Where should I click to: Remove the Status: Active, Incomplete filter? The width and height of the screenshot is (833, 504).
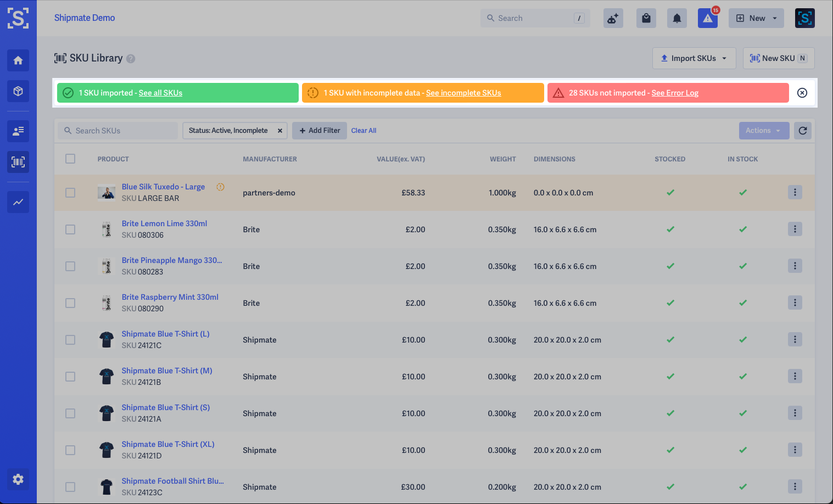279,131
